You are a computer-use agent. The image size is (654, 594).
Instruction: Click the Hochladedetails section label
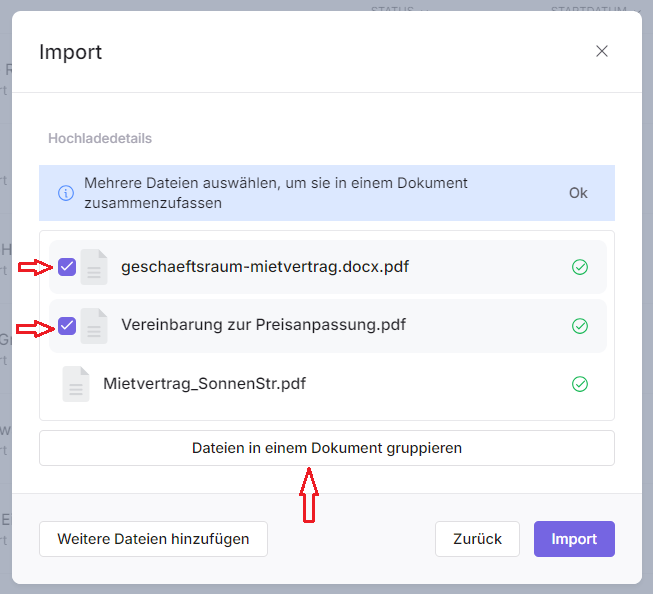[100, 138]
